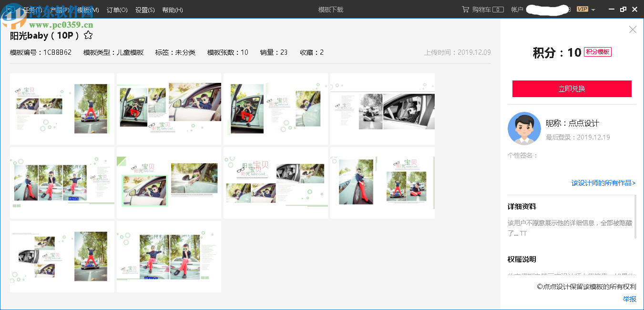Click the 模板张数：10 text
Viewport: 644px width, 310px height.
point(228,52)
